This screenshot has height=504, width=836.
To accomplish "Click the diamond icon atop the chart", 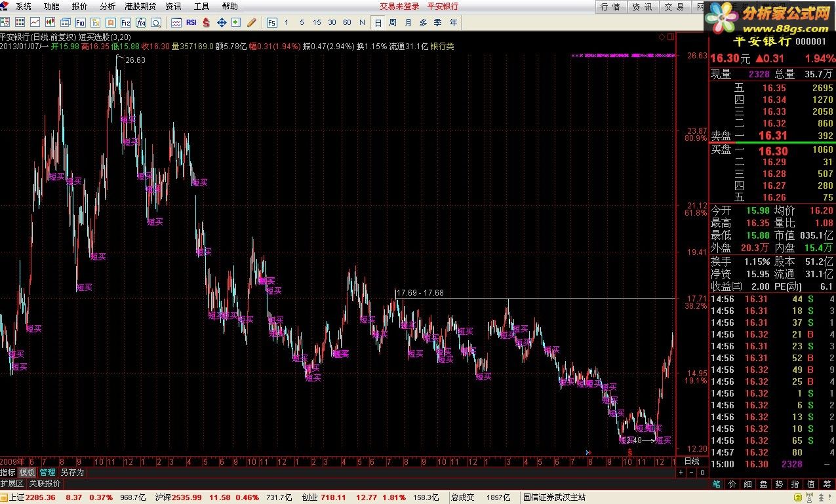I will pyautogui.click(x=662, y=37).
